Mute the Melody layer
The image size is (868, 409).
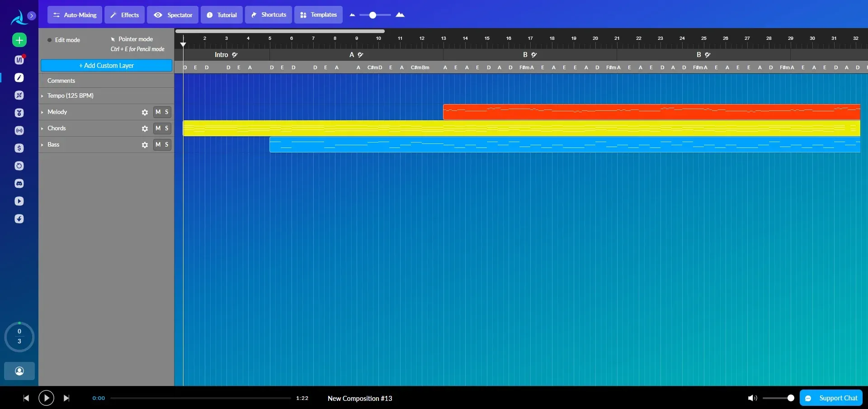coord(158,112)
